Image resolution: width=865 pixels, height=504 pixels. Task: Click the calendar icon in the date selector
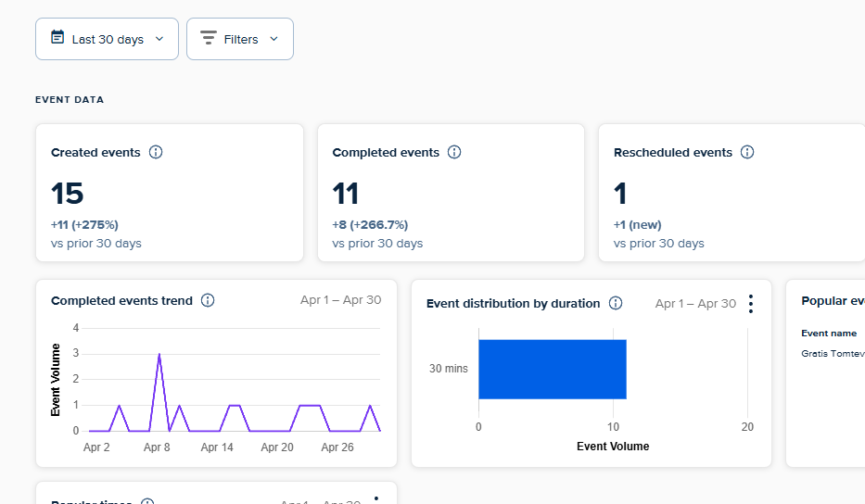57,37
